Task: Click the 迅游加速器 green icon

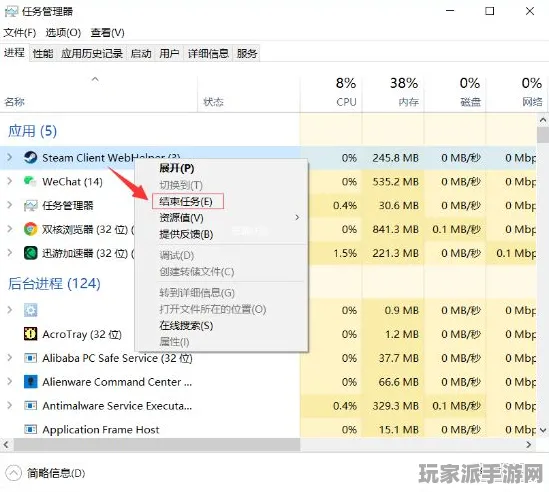Action: (30, 253)
